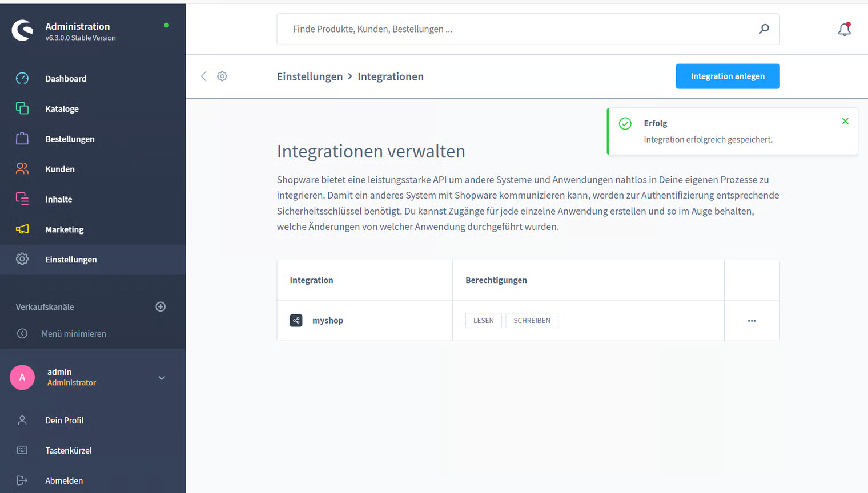Focus the global search field
This screenshot has width=868, height=493.
[x=514, y=29]
